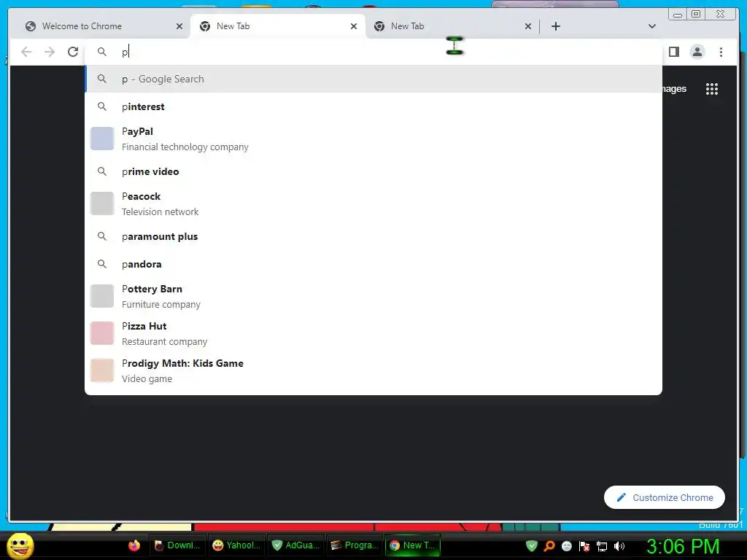Click the address bar containing 'p'

(x=373, y=52)
